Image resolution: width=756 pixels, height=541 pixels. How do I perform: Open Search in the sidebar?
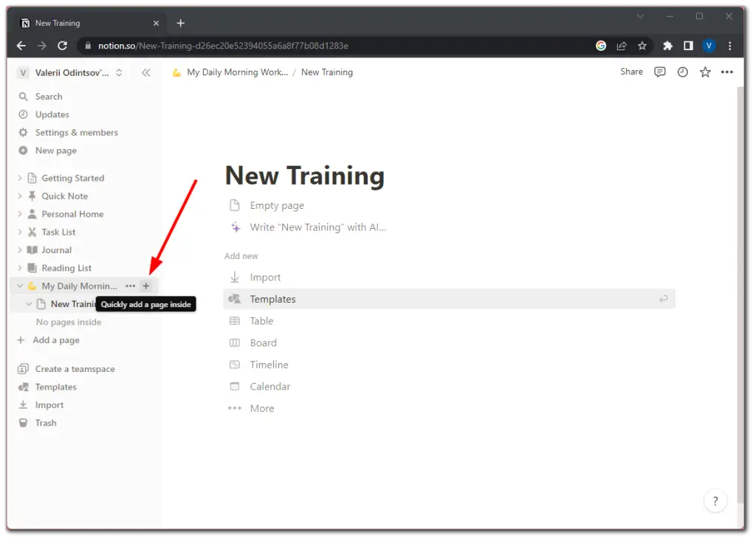point(48,96)
